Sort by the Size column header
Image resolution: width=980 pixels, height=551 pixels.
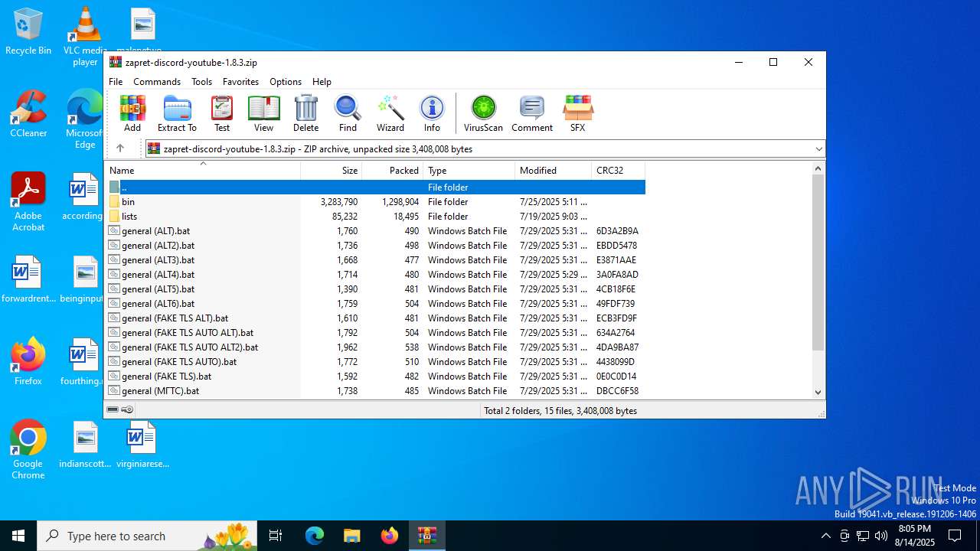coord(332,170)
